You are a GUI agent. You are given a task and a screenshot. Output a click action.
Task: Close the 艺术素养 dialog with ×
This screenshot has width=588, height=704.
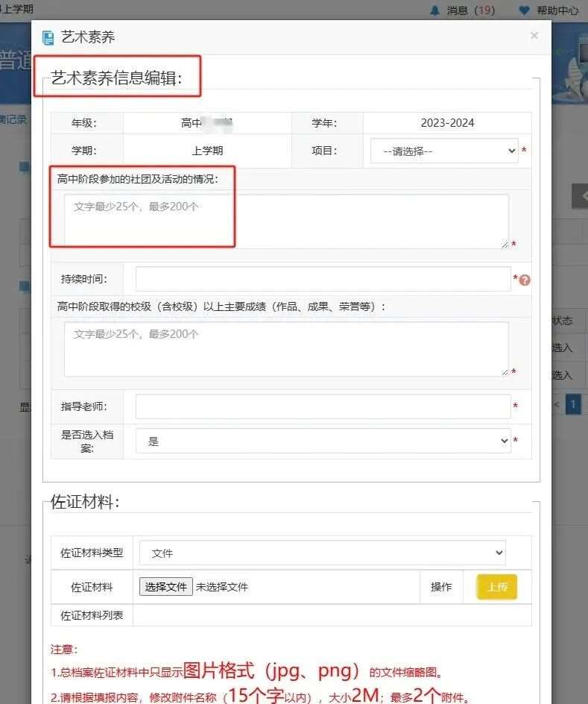tap(534, 36)
